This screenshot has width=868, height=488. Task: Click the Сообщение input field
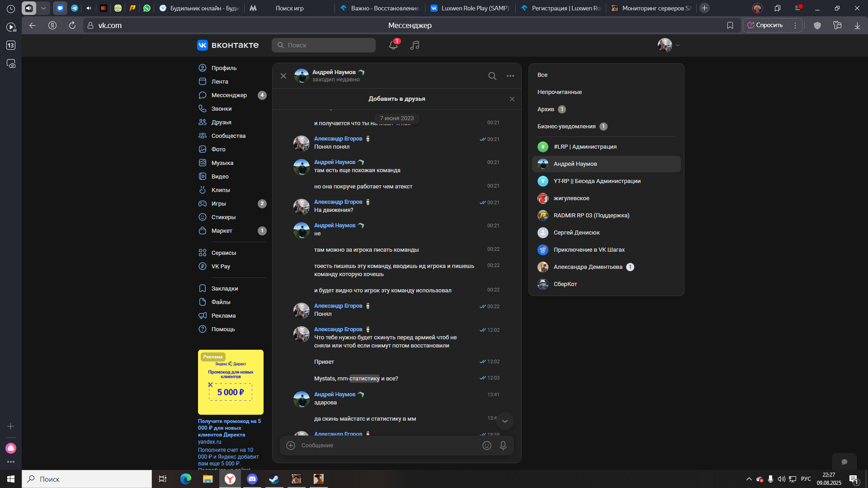tap(384, 446)
